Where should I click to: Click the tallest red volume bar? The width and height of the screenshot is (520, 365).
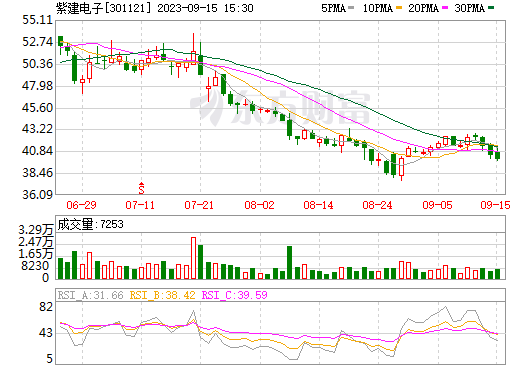193,258
